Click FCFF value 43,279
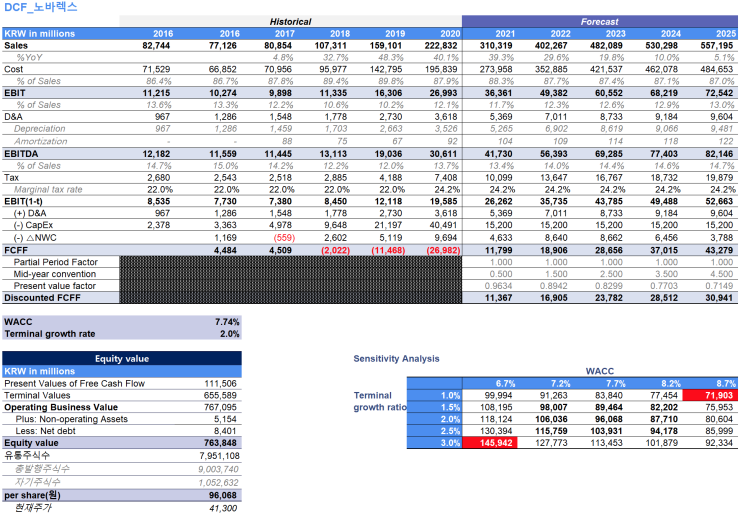743x516 pixels. 719,250
